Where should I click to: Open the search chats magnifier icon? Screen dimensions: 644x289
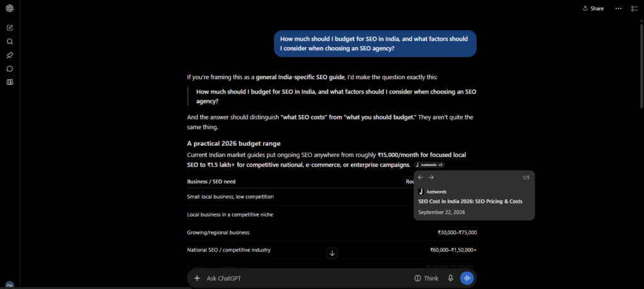10,41
